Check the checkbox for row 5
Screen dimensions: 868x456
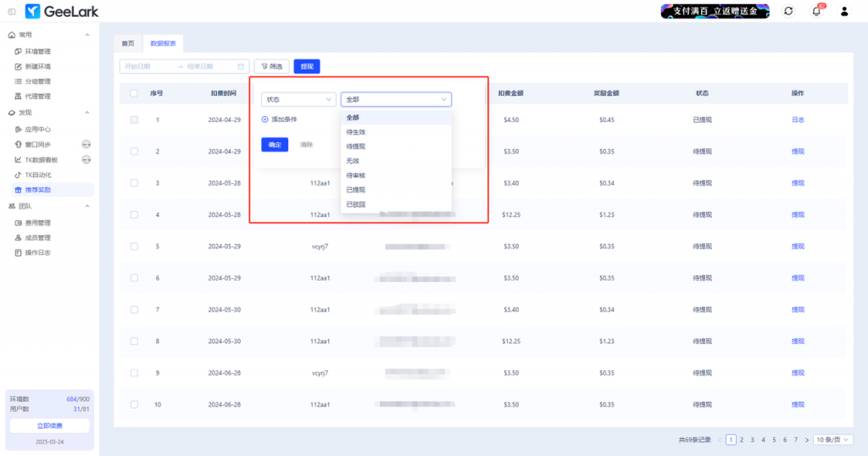[134, 246]
